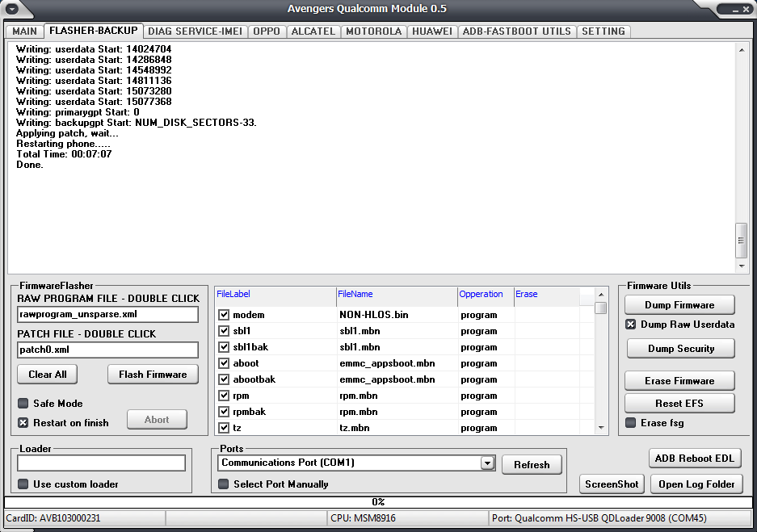Image resolution: width=757 pixels, height=532 pixels.
Task: Switch to the MAIN tab
Action: coord(24,31)
